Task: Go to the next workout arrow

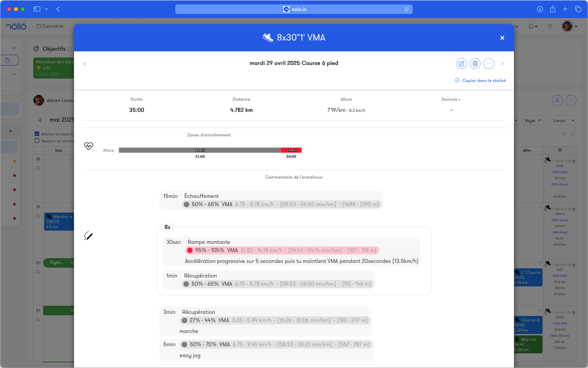Action: point(502,64)
